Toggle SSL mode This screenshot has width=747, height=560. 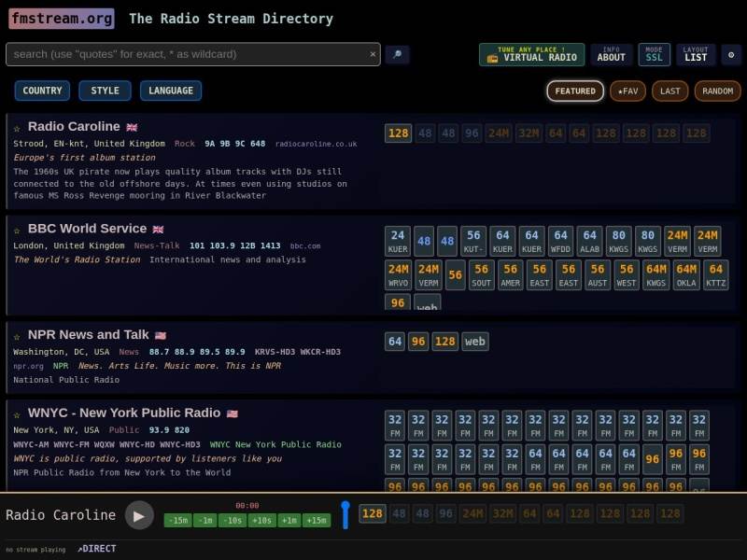coord(655,55)
